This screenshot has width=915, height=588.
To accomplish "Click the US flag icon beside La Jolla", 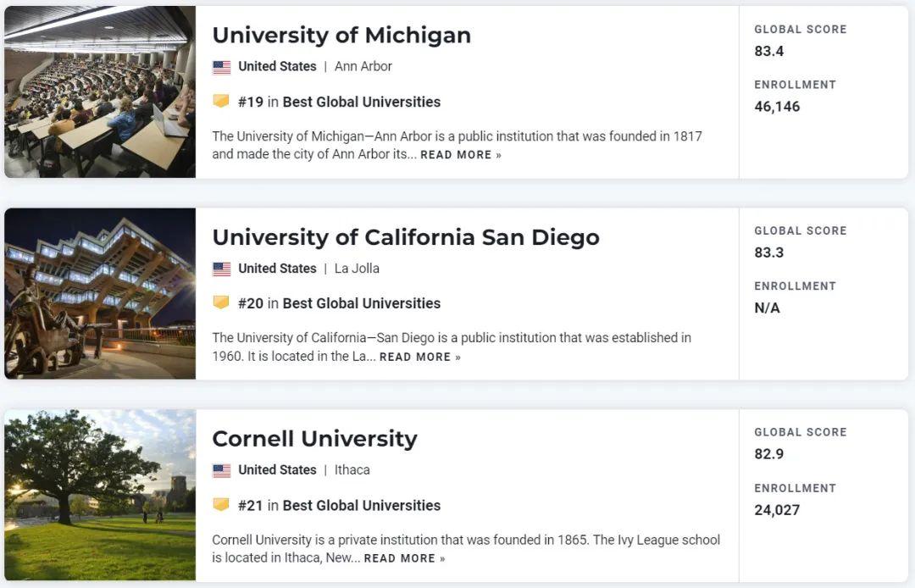I will pos(221,269).
